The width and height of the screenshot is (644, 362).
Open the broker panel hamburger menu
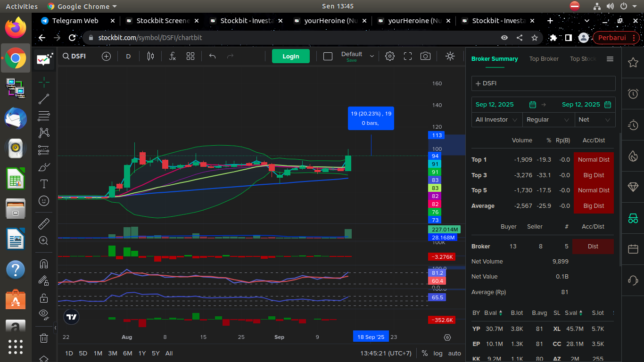tap(610, 59)
